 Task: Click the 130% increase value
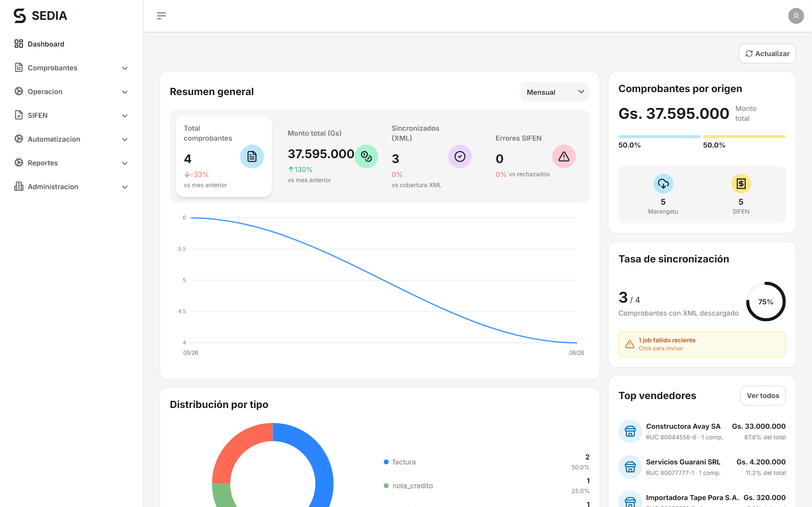pos(300,170)
